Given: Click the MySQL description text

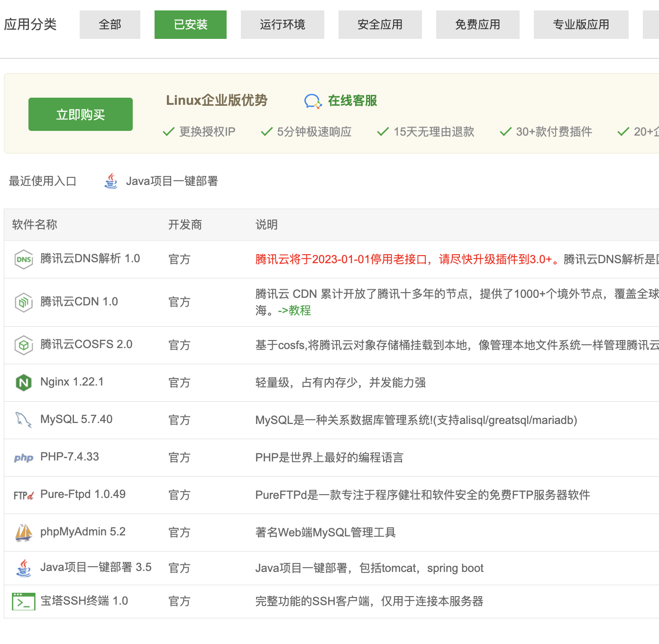Looking at the screenshot, I should (x=416, y=420).
